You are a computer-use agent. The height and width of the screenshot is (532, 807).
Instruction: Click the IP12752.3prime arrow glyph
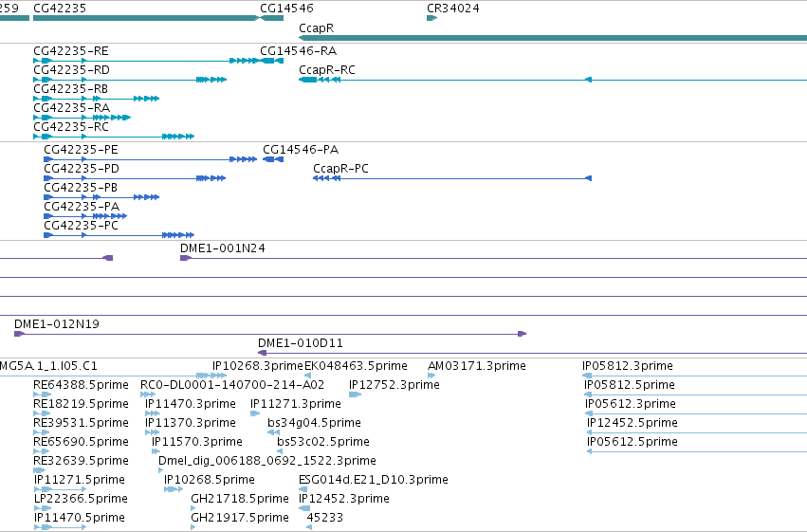tap(355, 394)
